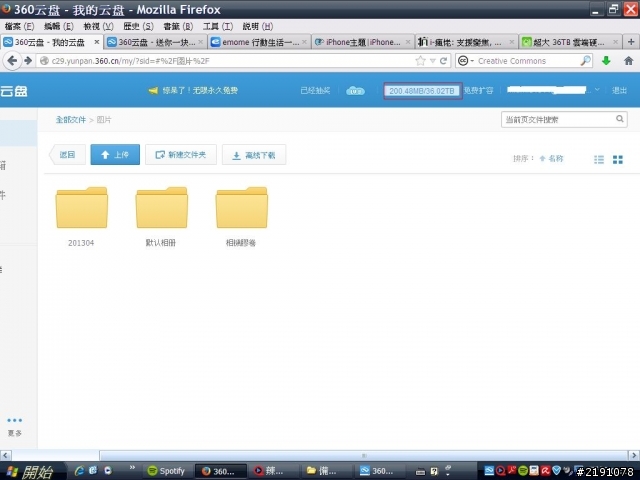Open Spotify from the taskbar

point(167,471)
